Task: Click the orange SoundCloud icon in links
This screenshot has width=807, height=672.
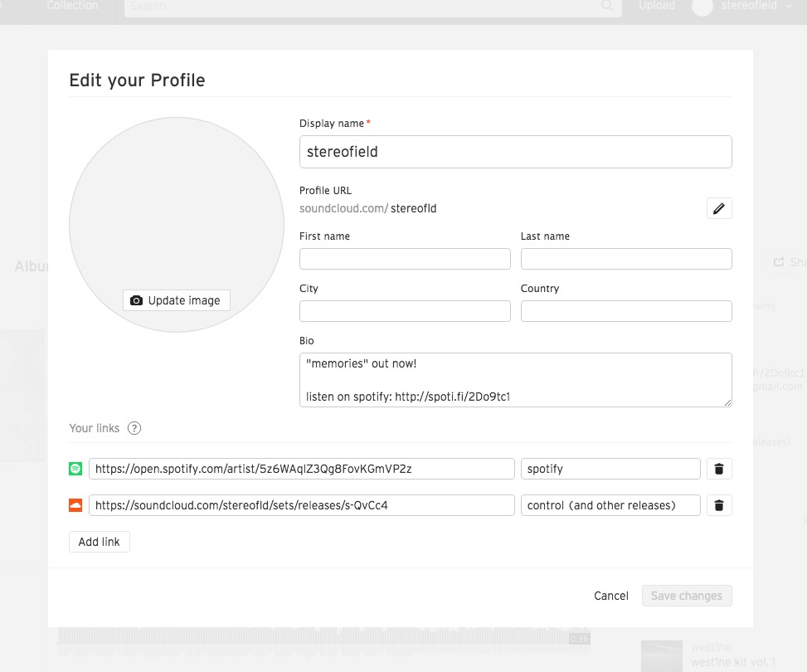Action: coord(75,505)
